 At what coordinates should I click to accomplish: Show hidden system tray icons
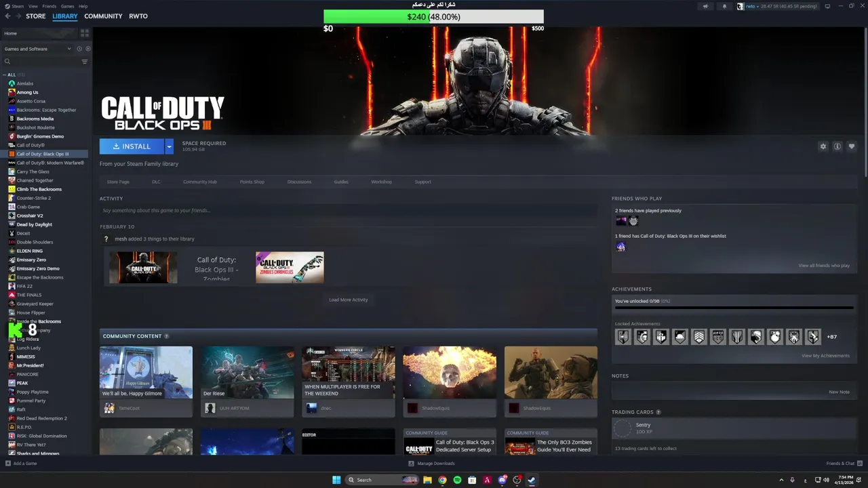click(781, 480)
